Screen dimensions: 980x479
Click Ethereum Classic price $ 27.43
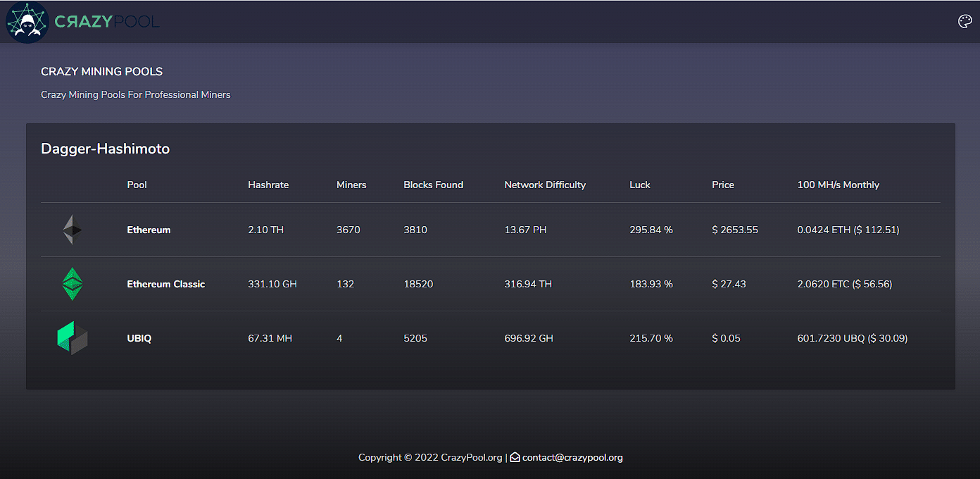click(x=729, y=284)
